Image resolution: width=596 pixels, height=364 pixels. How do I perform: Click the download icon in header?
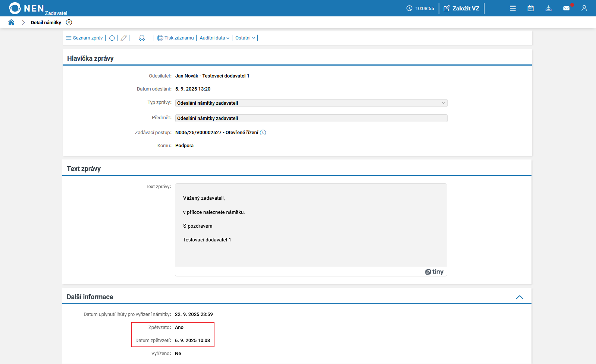click(549, 8)
